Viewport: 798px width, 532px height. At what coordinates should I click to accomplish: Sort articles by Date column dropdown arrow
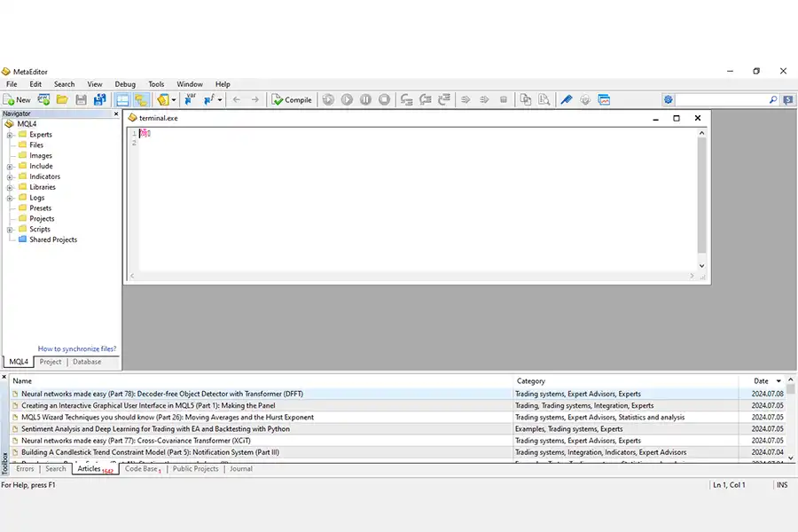click(778, 380)
